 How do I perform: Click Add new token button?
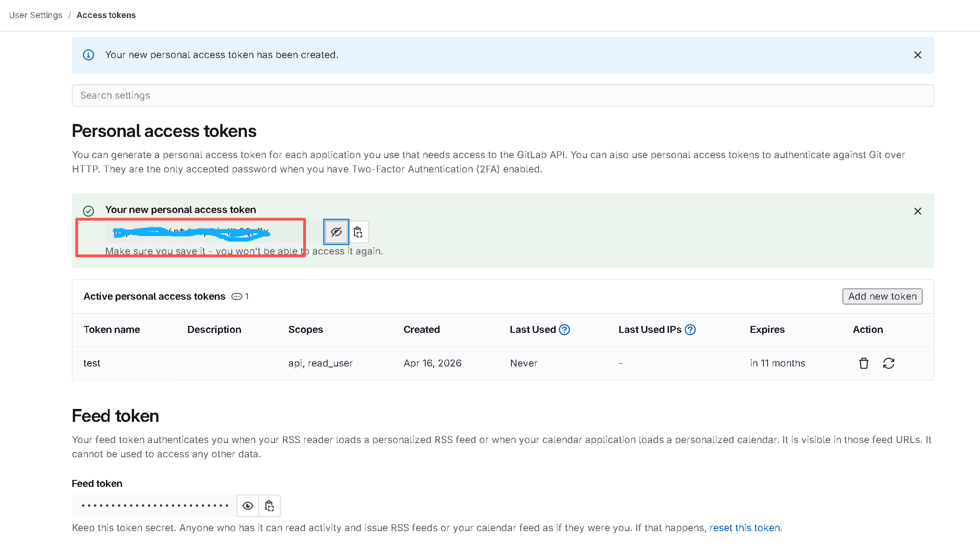pos(882,296)
